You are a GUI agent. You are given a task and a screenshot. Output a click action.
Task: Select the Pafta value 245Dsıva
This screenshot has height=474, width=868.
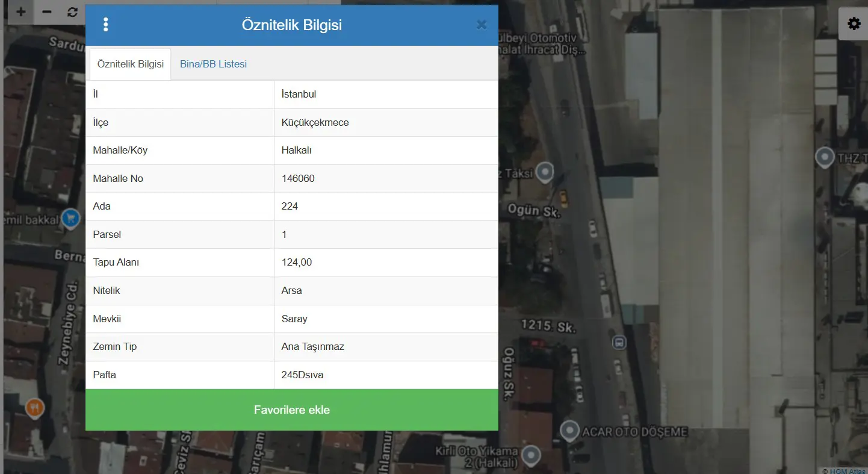[x=386, y=375]
